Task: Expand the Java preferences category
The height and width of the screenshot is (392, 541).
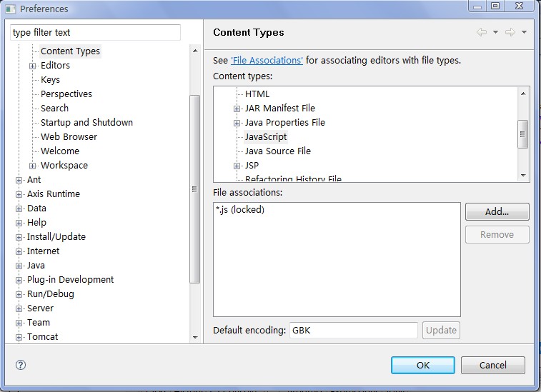Action: pos(19,266)
